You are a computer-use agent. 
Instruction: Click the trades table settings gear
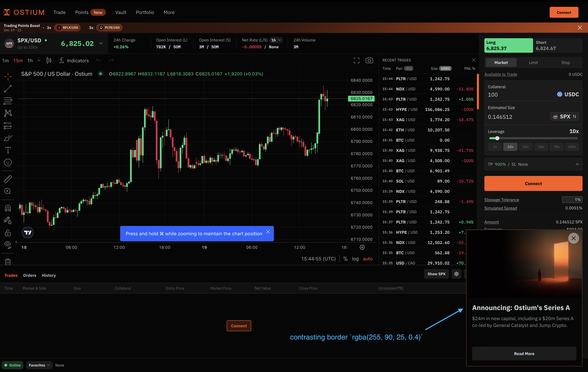[x=456, y=274]
